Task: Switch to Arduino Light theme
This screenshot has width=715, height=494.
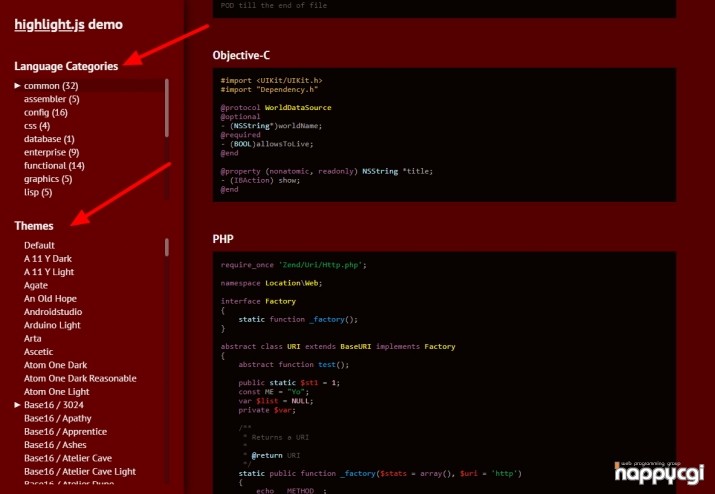Action: 52,325
